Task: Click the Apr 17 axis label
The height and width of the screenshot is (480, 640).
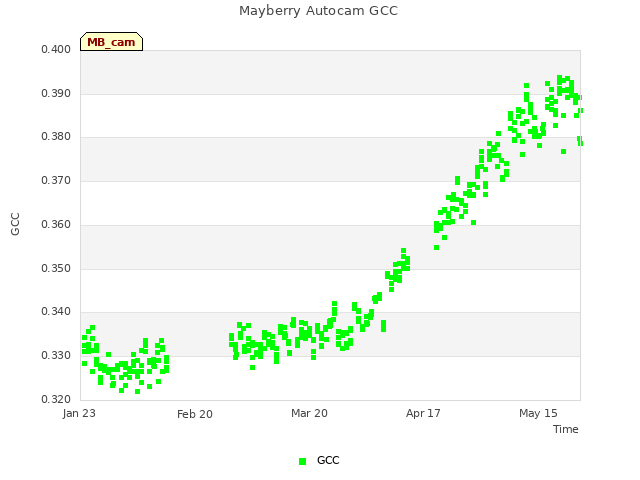Action: [x=423, y=413]
